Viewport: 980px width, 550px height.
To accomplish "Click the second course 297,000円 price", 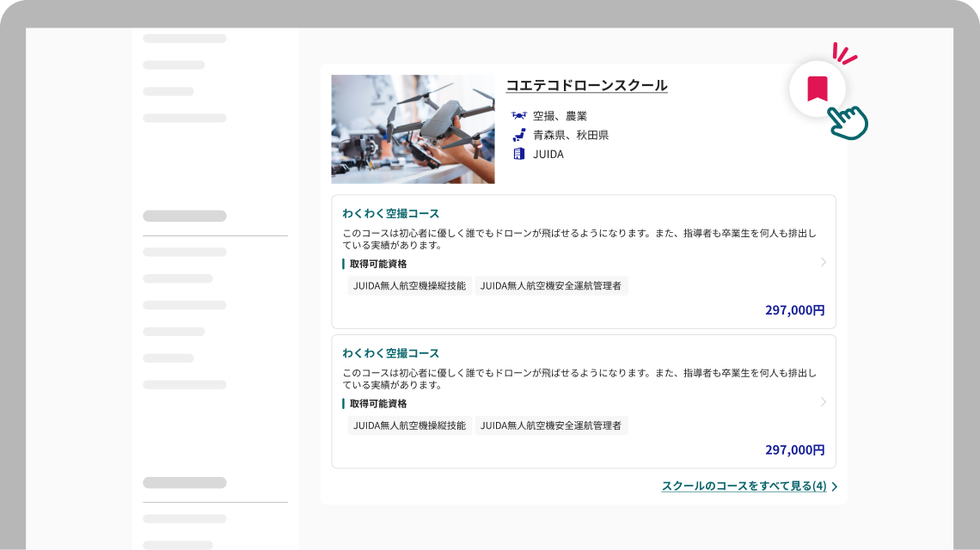I will tap(795, 450).
